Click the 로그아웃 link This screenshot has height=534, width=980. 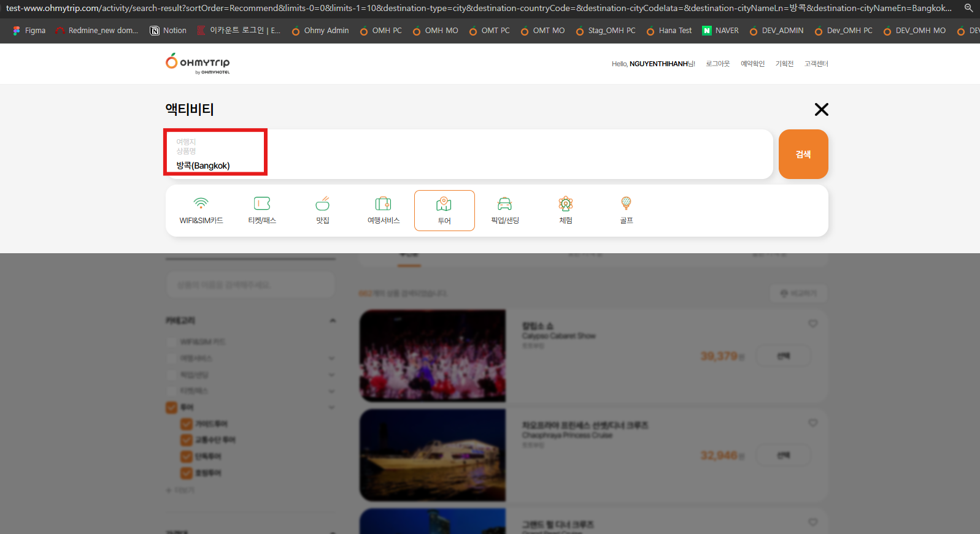coord(718,64)
